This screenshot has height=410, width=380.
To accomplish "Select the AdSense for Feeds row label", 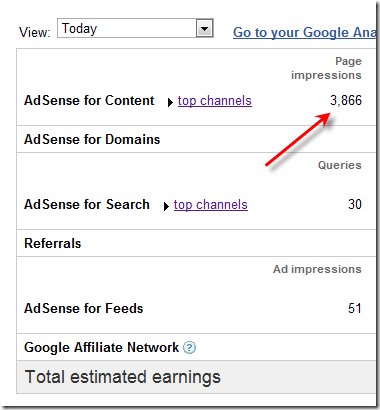I will click(x=84, y=308).
